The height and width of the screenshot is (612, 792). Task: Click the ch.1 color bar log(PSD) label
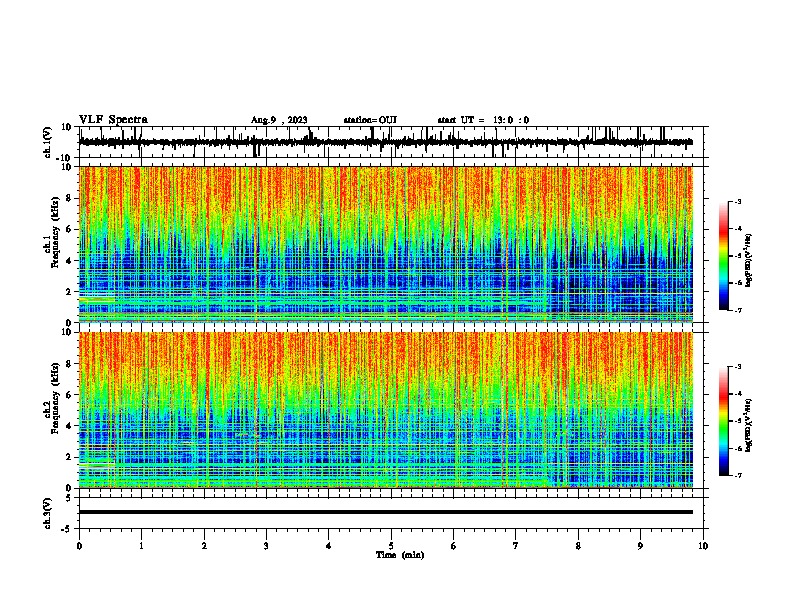[748, 260]
